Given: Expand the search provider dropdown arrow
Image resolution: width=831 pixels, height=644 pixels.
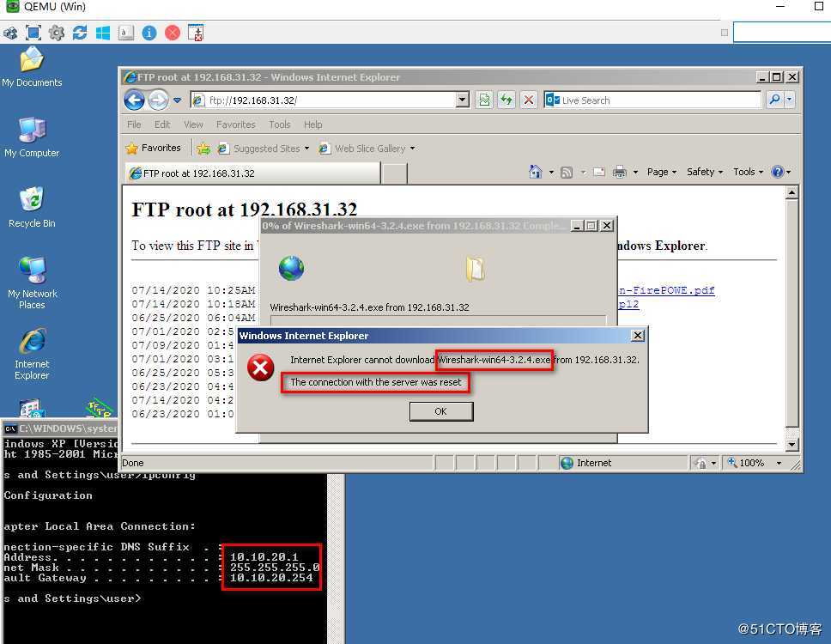Looking at the screenshot, I should [790, 99].
